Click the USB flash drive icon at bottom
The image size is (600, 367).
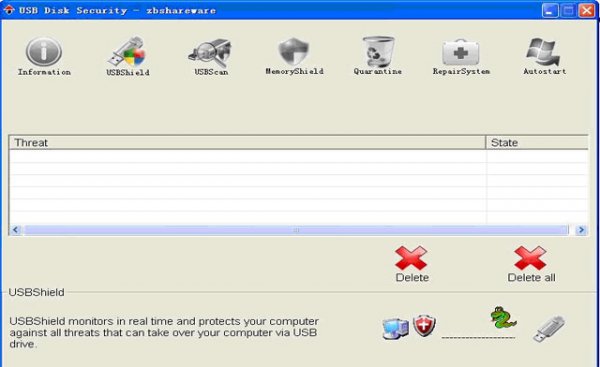coord(549,329)
